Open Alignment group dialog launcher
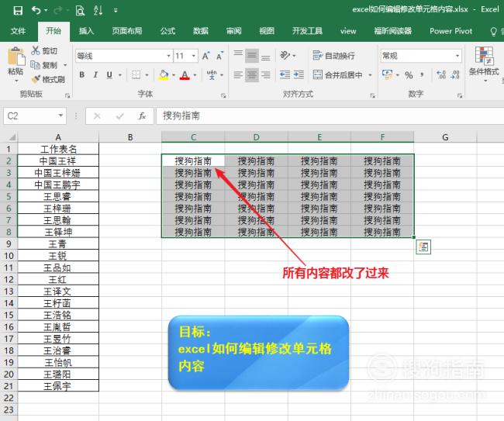Image resolution: width=504 pixels, height=421 pixels. point(372,95)
